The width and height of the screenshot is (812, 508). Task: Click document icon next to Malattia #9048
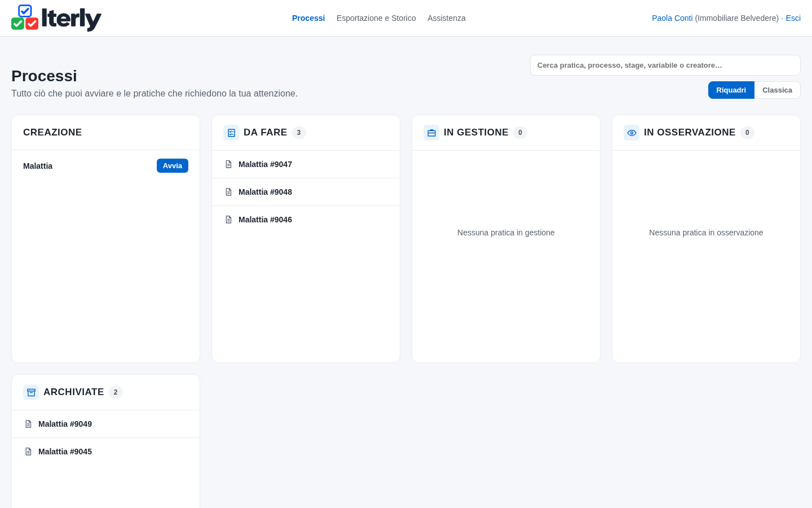[x=228, y=192]
